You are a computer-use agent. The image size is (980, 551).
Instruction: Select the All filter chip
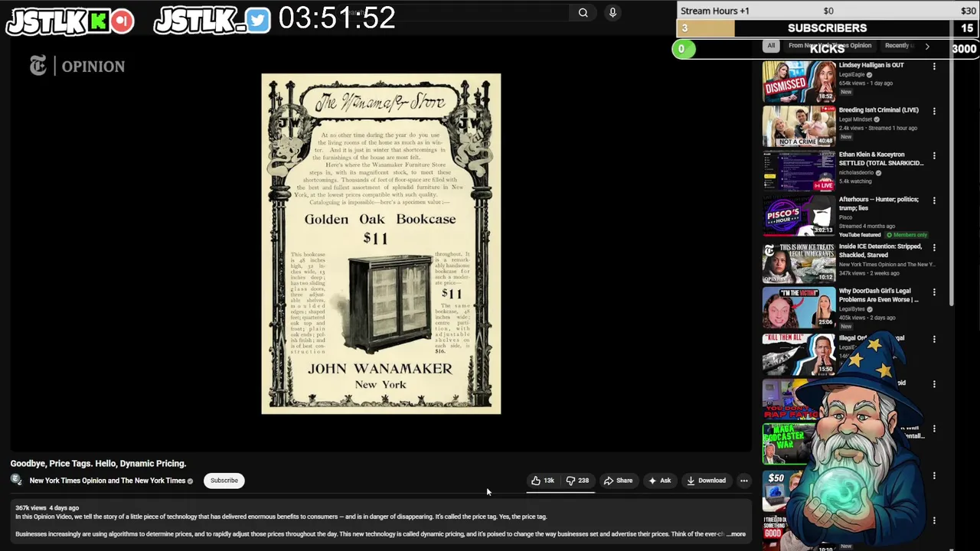click(x=771, y=46)
